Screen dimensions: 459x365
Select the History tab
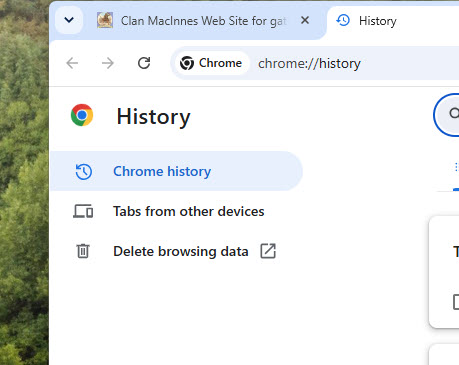(393, 21)
